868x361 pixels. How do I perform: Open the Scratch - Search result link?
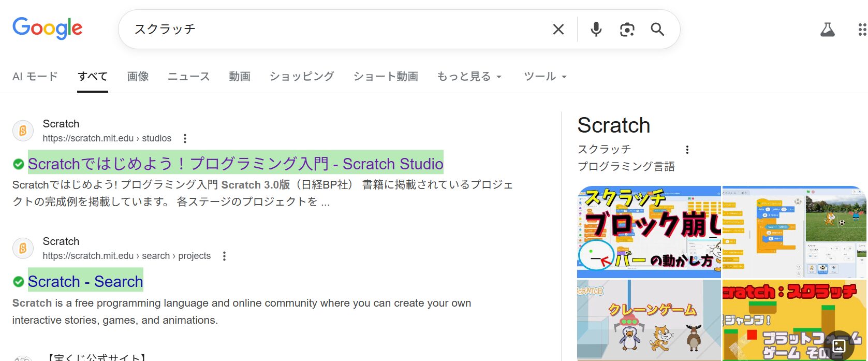click(x=85, y=281)
